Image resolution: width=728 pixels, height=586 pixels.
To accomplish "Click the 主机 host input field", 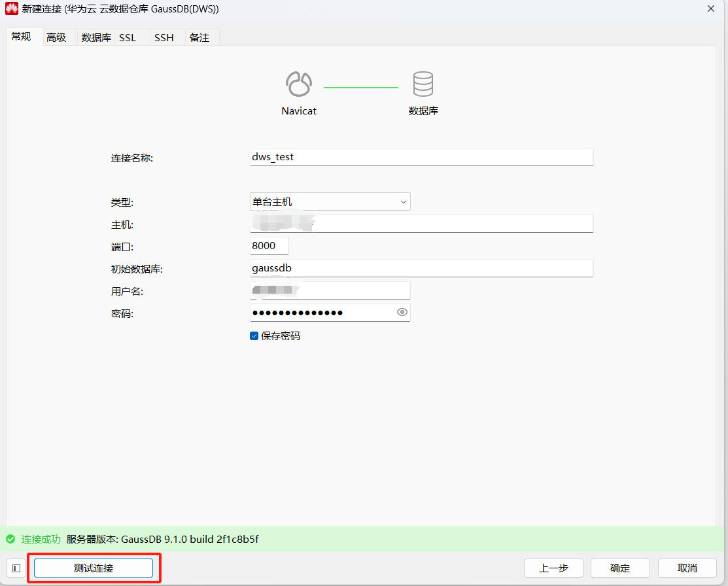I will pos(422,224).
